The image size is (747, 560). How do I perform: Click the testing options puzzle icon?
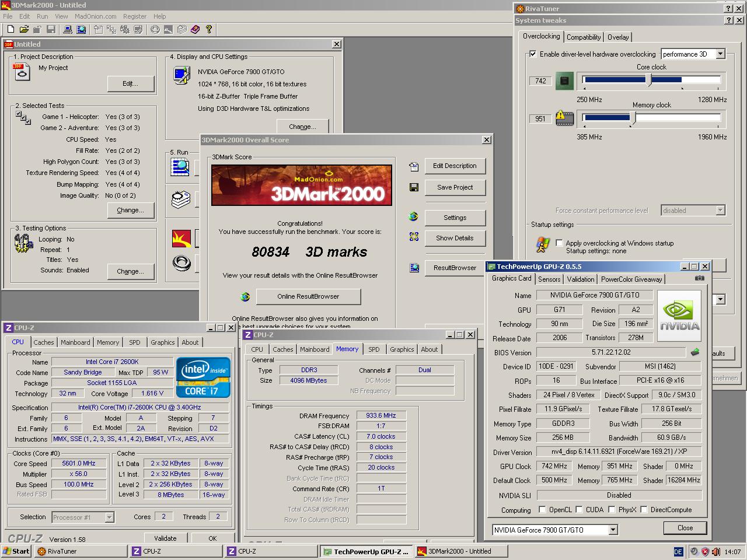[x=23, y=243]
